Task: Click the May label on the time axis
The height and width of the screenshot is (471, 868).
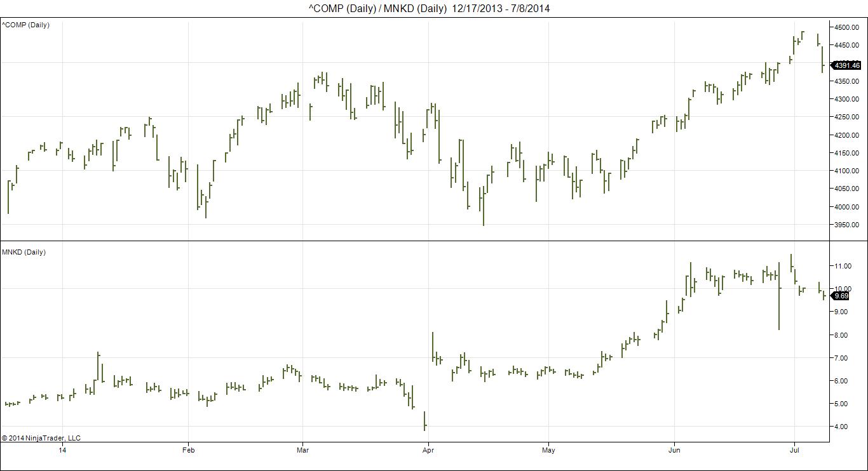Action: click(548, 451)
